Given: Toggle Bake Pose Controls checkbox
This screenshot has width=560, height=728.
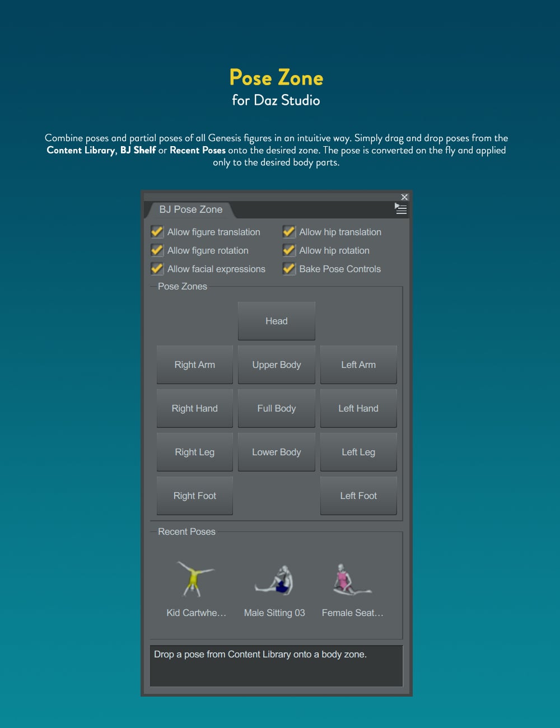Looking at the screenshot, I should (x=289, y=269).
